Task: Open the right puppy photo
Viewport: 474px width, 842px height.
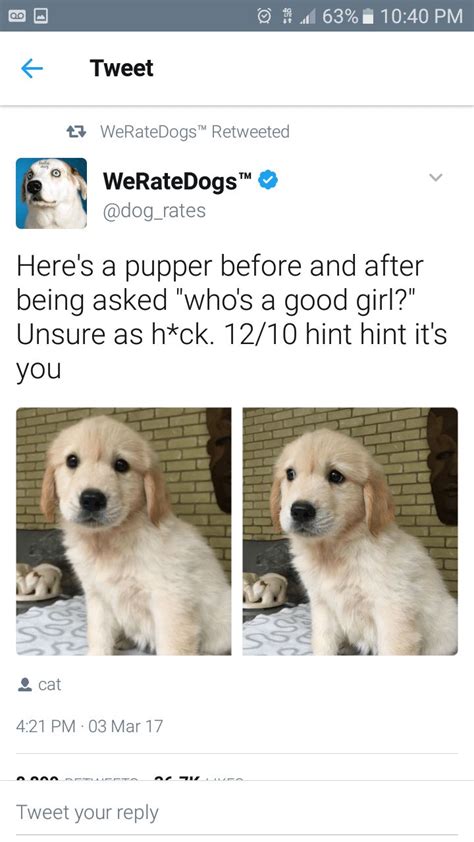Action: point(350,531)
